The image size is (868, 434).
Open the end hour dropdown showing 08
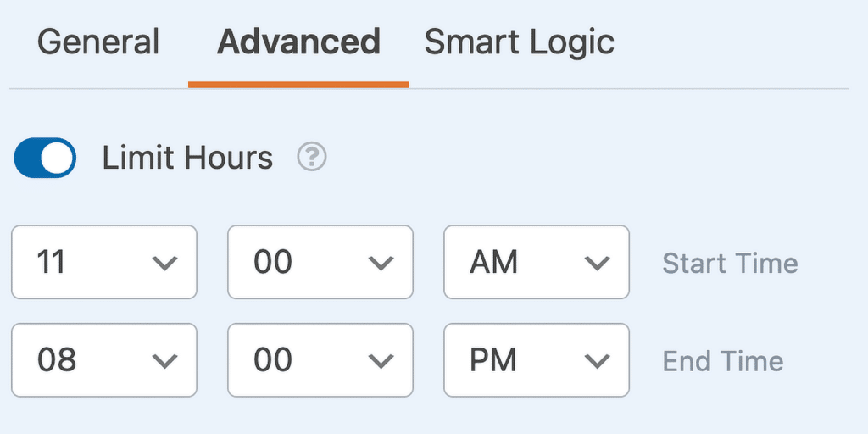click(103, 360)
